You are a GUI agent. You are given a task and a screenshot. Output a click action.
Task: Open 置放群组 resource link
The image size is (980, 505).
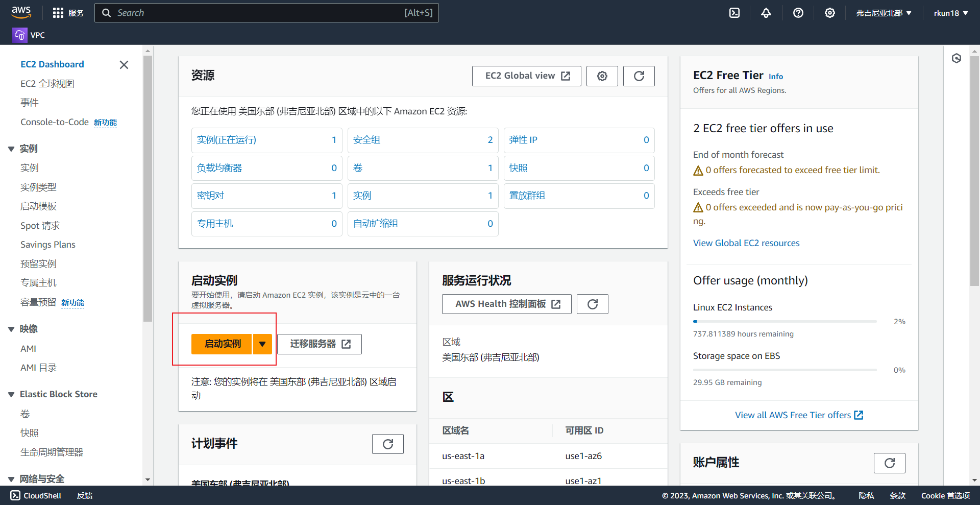click(527, 196)
